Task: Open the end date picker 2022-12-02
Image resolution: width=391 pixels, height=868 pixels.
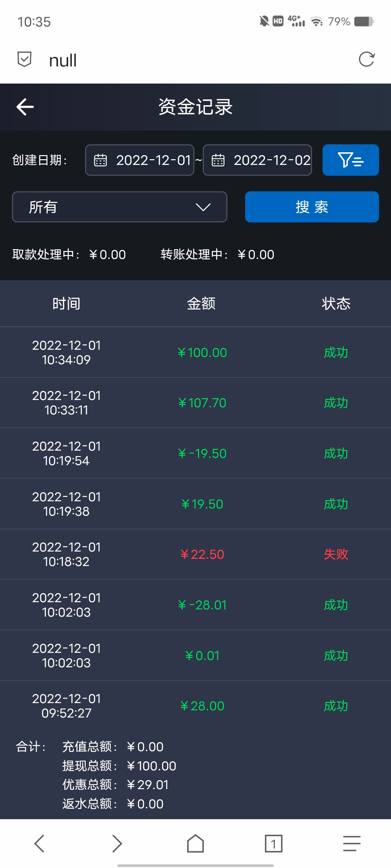Action: point(257,160)
